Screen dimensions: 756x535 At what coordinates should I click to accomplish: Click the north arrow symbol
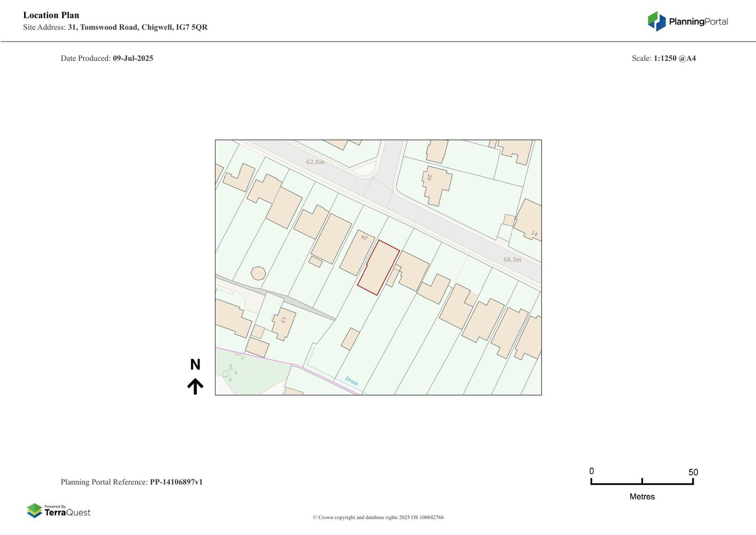pos(195,386)
